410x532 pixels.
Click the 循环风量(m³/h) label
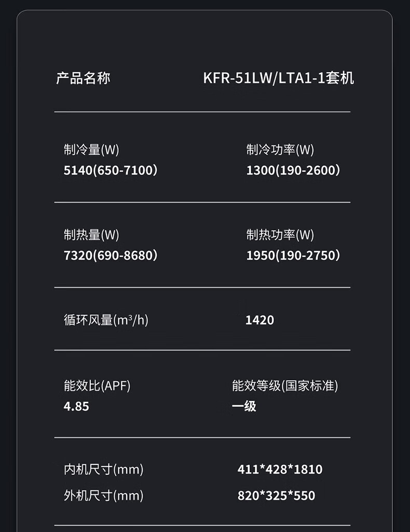coord(106,320)
